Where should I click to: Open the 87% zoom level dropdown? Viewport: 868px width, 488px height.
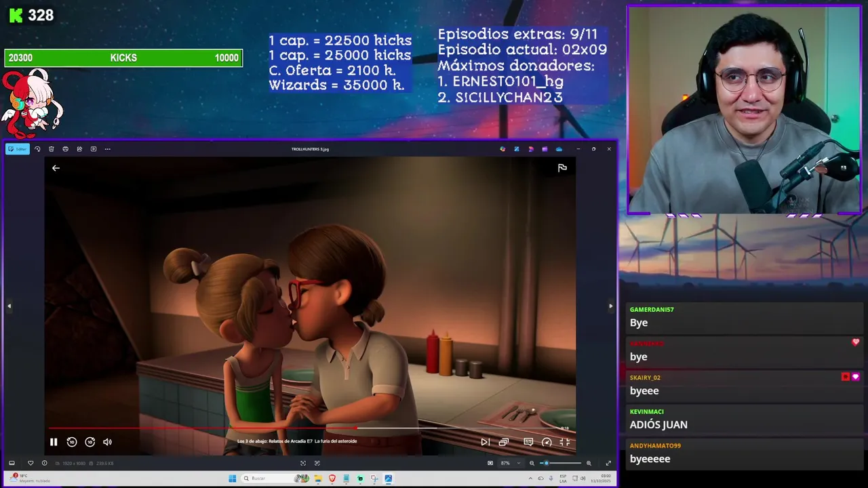(511, 463)
